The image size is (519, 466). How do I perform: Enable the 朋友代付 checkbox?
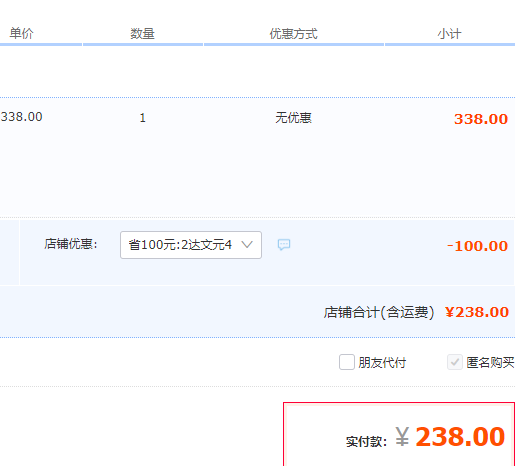(x=347, y=362)
